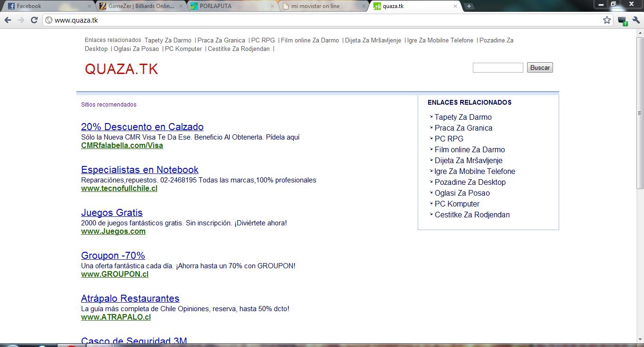The image size is (644, 347).
Task: Open Praca Za Granica in sidebar list
Action: pyautogui.click(x=463, y=128)
